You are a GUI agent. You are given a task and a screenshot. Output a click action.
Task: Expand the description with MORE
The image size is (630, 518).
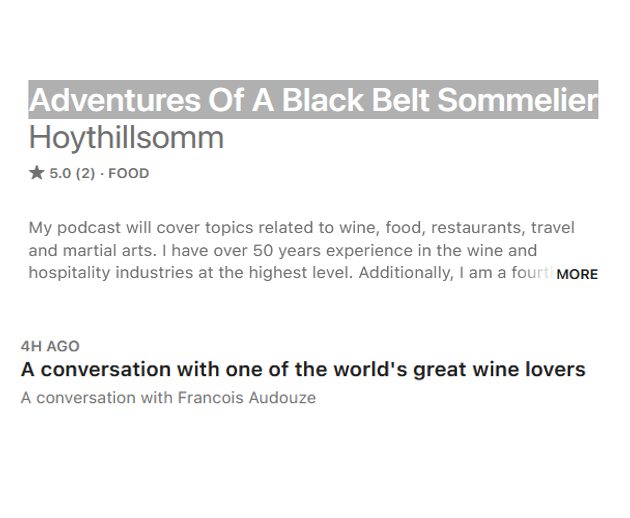(x=576, y=273)
